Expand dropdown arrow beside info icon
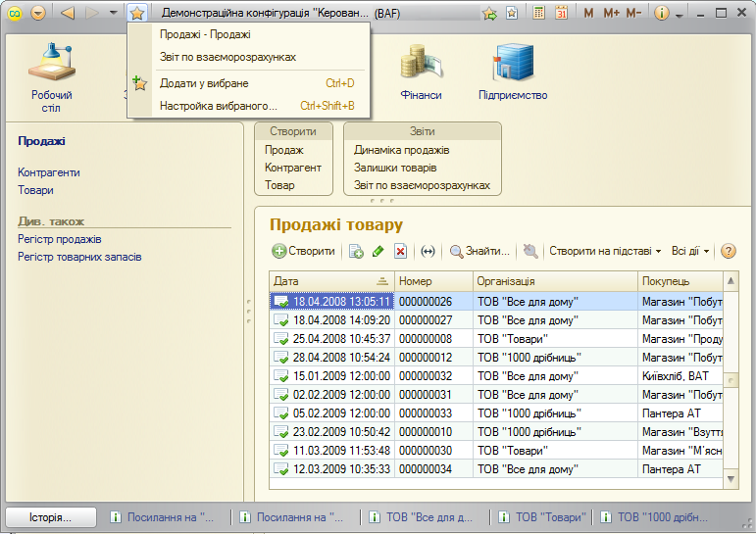Screen dimensions: 756x534 [x=680, y=15]
